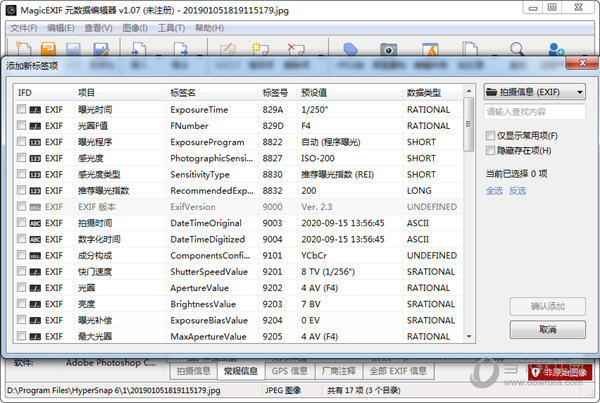Image resolution: width=600 pixels, height=403 pixels.
Task: Click the Import document toolbar icon
Action: point(139,49)
